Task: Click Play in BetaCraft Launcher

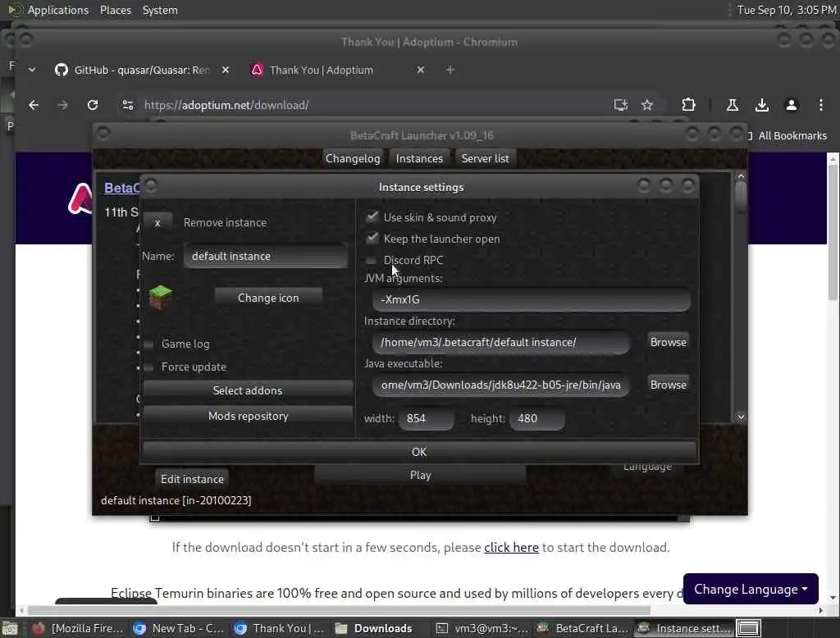Action: 420,475
